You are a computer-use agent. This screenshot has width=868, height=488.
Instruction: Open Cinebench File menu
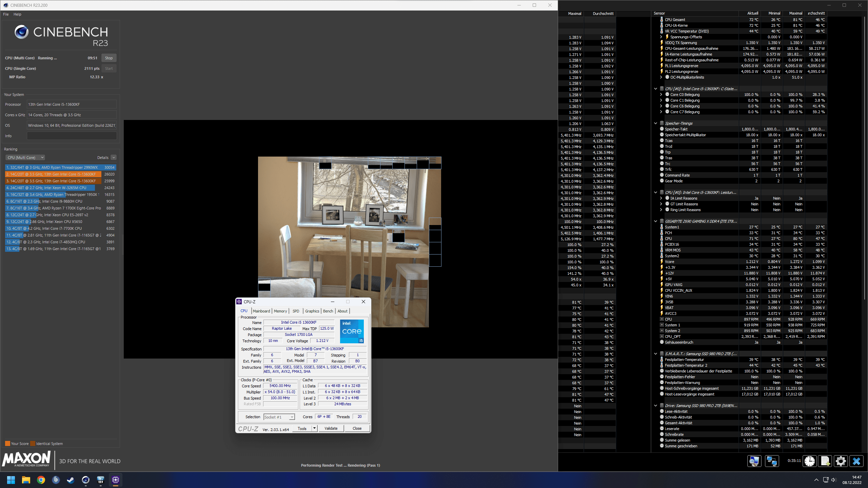(6, 14)
